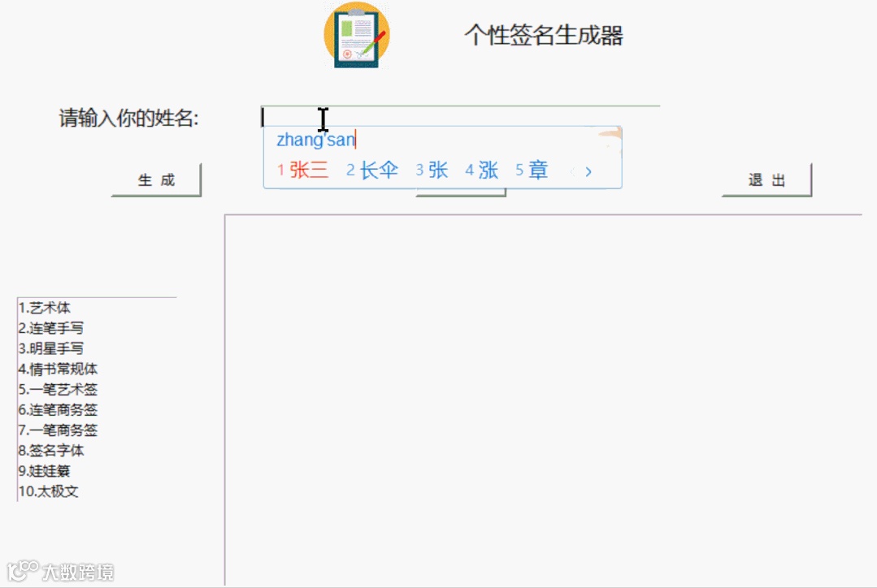Select font style 2.连笔手写
Image resolution: width=877 pixels, height=588 pixels.
pos(51,328)
